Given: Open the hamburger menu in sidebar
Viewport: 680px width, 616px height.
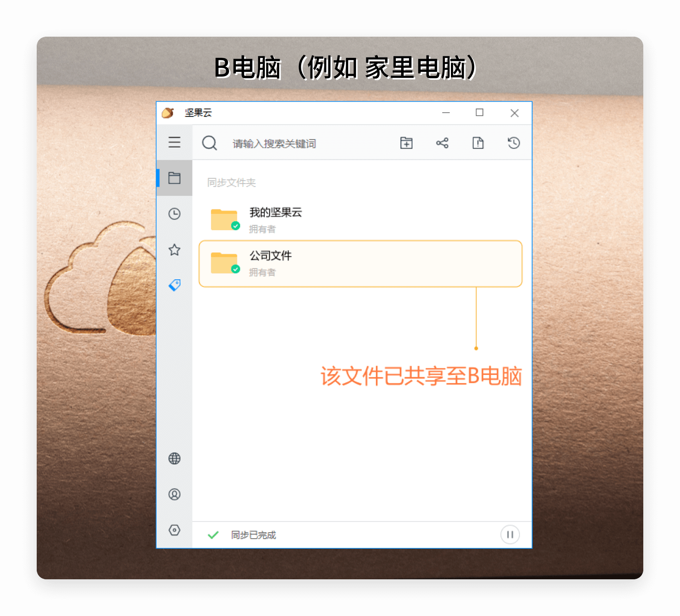Looking at the screenshot, I should click(174, 142).
